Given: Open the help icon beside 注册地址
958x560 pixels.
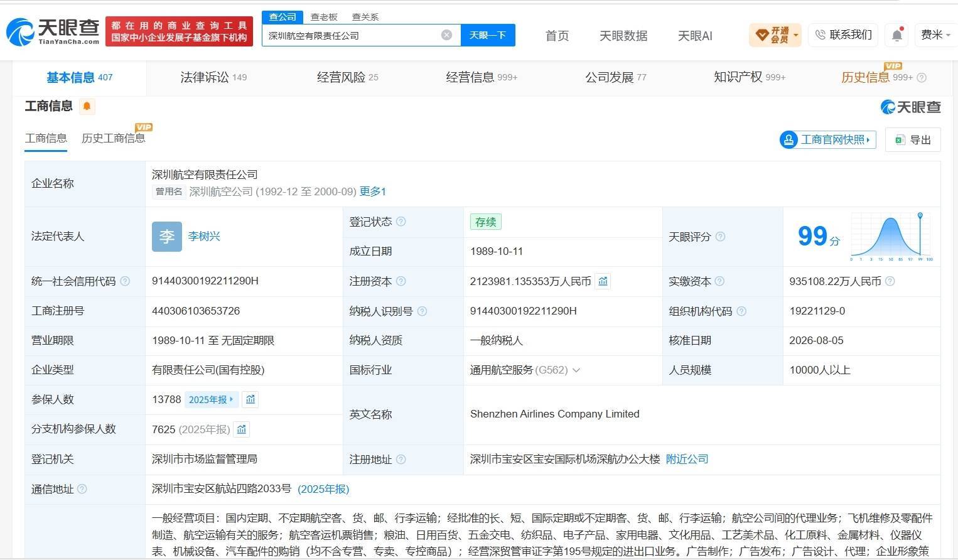Looking at the screenshot, I should point(401,460).
